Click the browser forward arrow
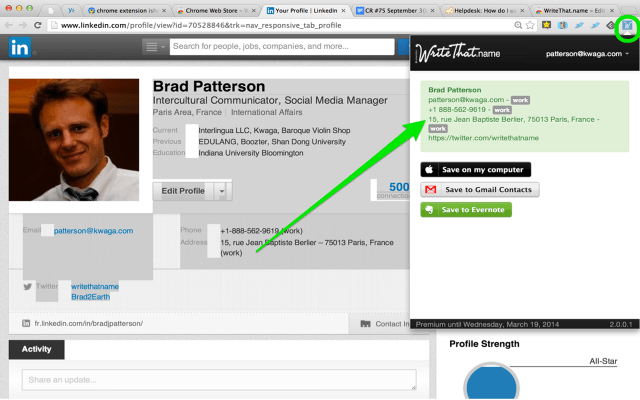 click(x=23, y=25)
